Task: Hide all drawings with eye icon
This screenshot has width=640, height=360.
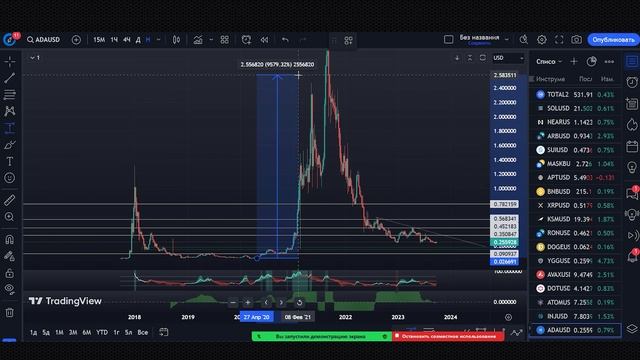Action: click(x=9, y=289)
